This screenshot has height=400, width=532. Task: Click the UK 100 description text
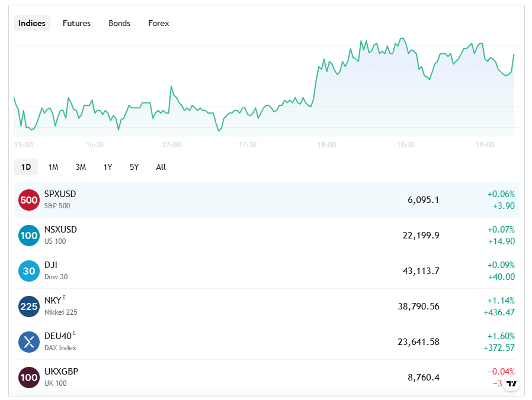(x=56, y=383)
